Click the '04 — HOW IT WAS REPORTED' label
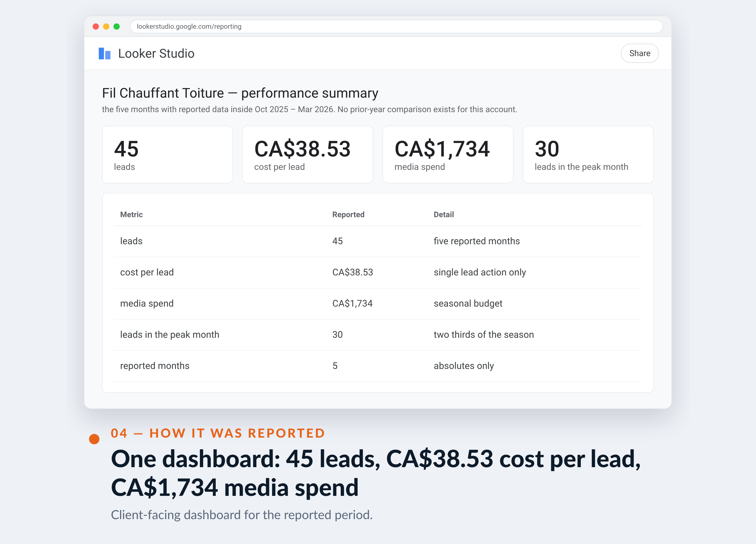 (x=218, y=433)
